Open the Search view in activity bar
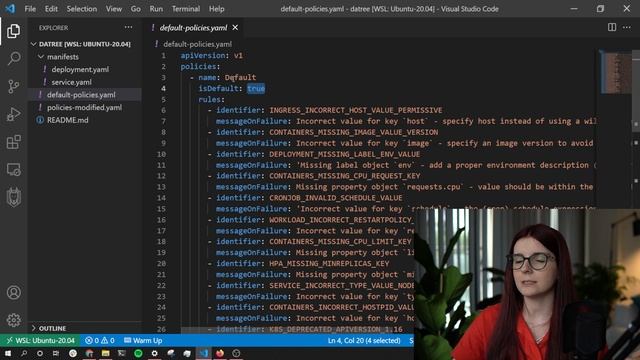 [13, 59]
